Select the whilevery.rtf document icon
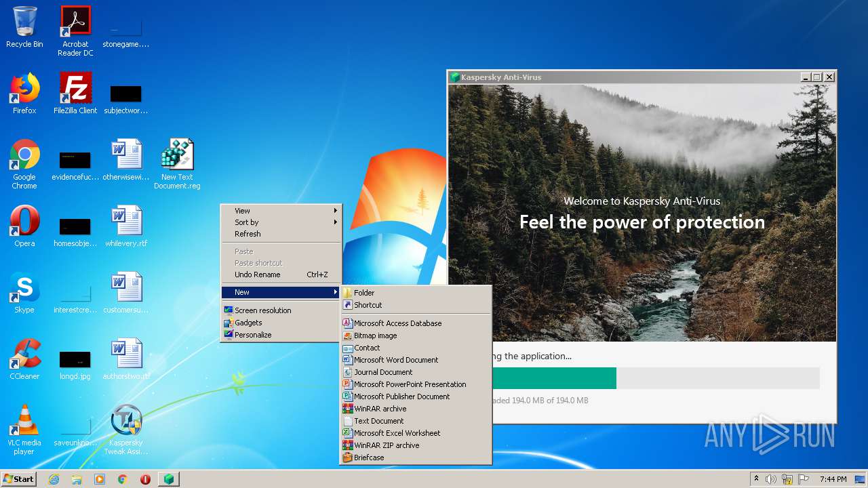The width and height of the screenshot is (868, 488). point(125,226)
